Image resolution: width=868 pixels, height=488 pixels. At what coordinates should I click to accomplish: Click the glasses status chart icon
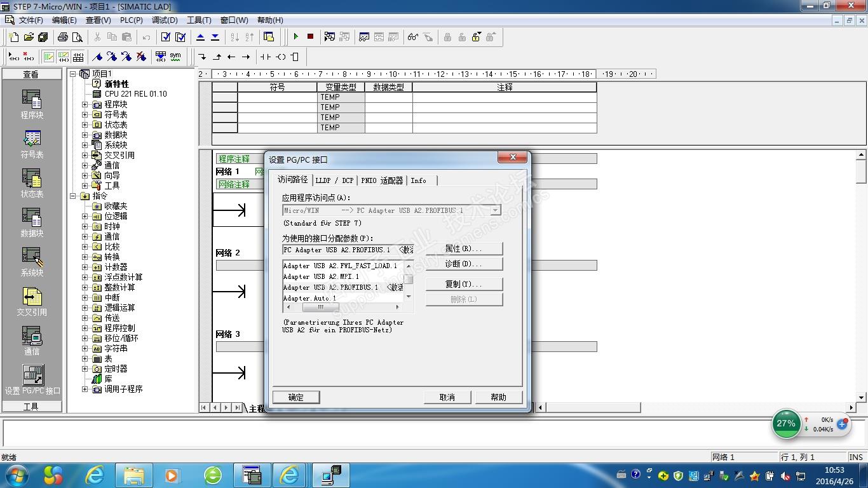pos(413,37)
